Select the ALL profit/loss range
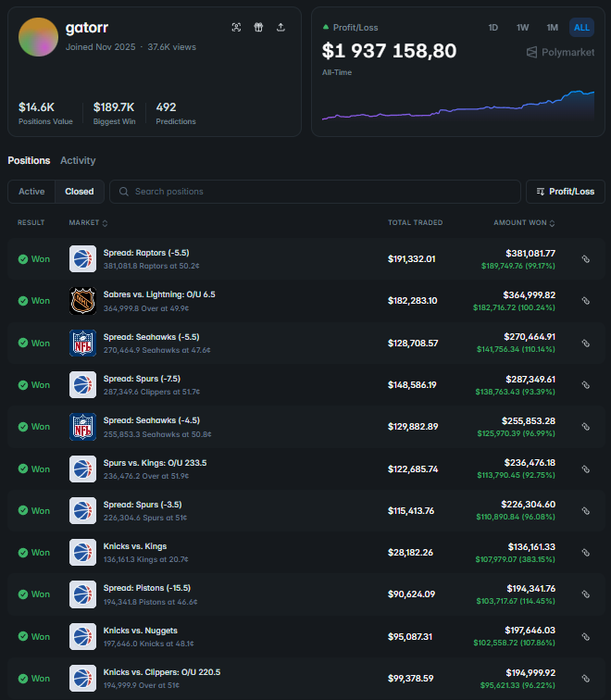Screen dimensions: 611x700 point(581,28)
